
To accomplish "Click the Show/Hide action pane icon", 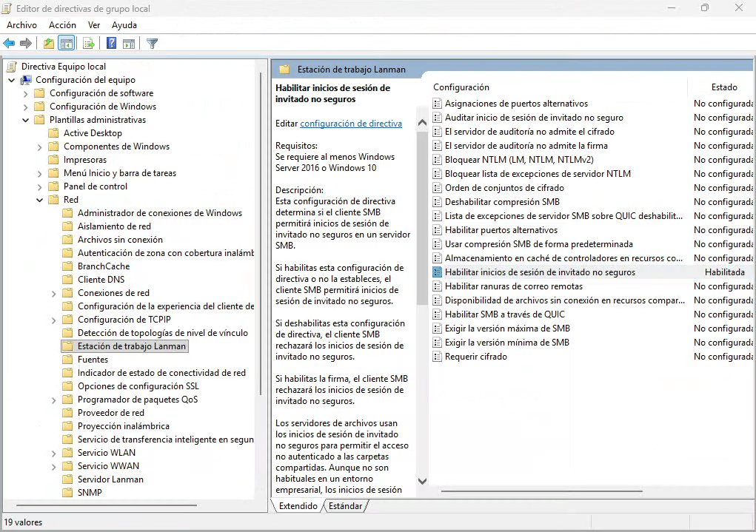I will [x=129, y=44].
